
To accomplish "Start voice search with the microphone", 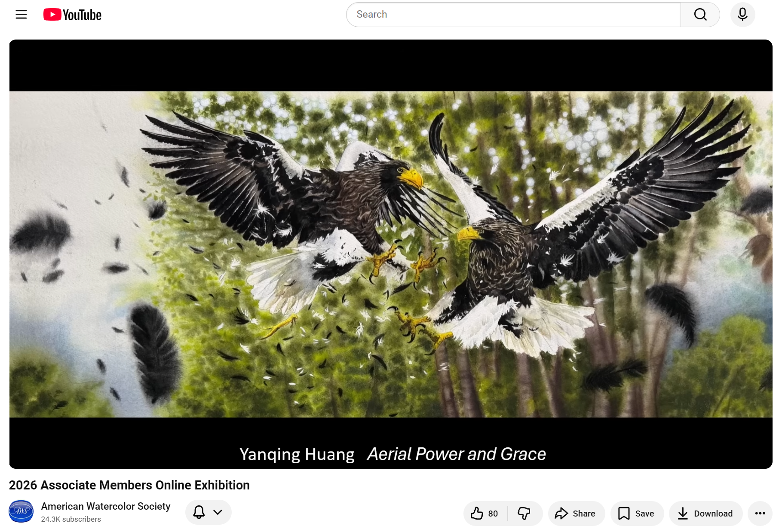I will tap(742, 15).
